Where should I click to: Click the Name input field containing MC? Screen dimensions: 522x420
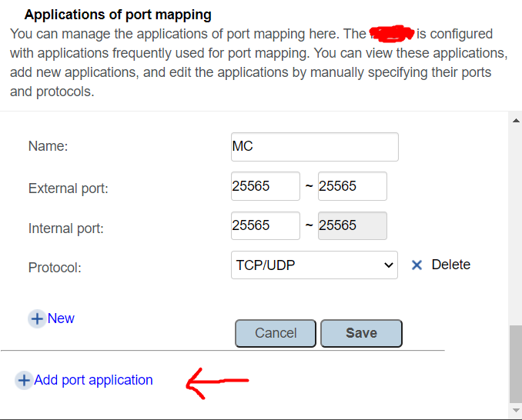[315, 147]
